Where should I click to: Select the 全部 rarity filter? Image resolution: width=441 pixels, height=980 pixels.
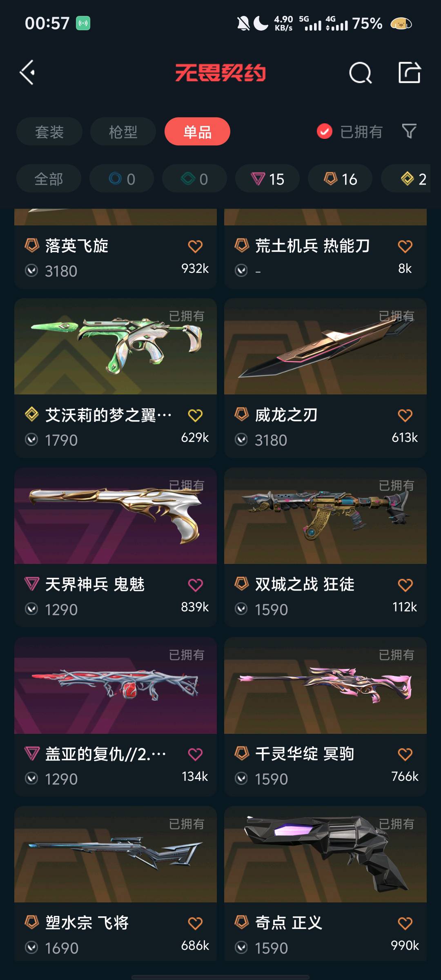49,179
